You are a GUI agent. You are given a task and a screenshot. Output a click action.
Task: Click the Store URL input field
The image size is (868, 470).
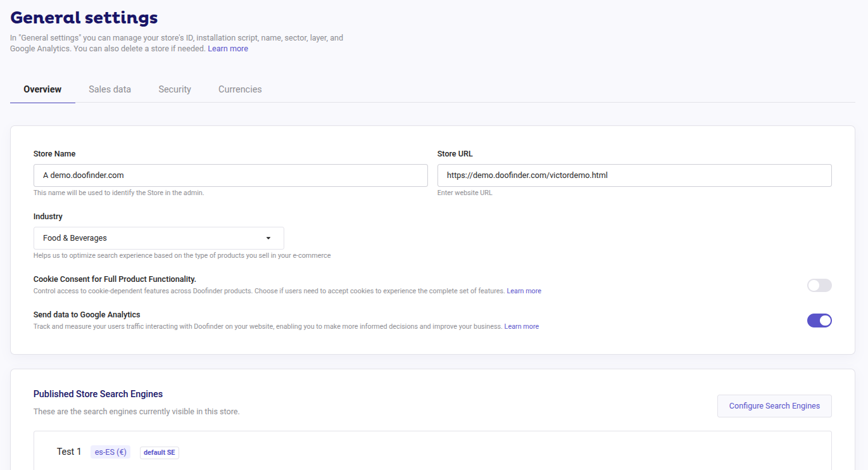coord(634,175)
